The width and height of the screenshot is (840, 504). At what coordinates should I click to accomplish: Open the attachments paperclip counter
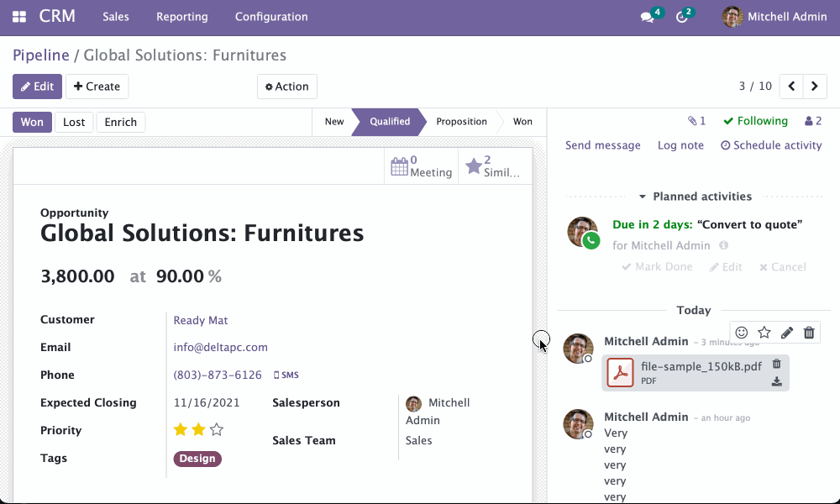click(x=696, y=121)
